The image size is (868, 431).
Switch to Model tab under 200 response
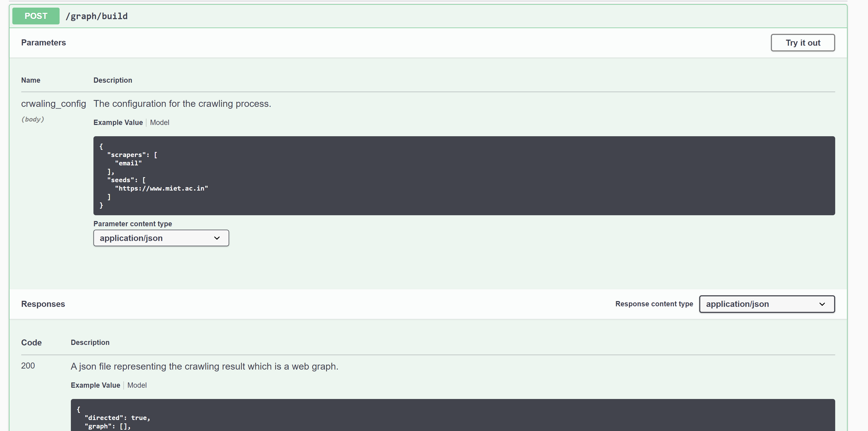pyautogui.click(x=137, y=386)
